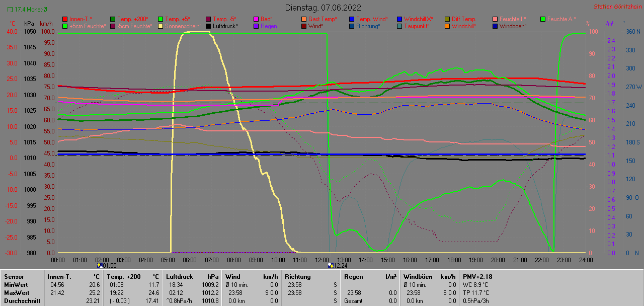Click the blue Temp. Wind* legend swatch

tap(352, 19)
